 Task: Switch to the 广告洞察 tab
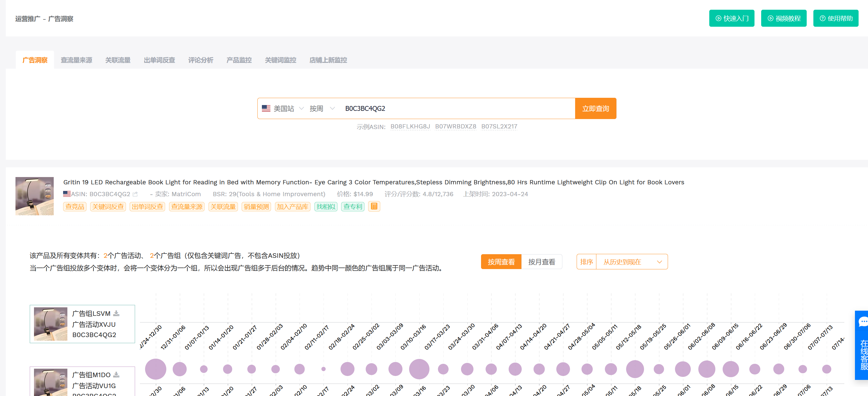pos(35,60)
